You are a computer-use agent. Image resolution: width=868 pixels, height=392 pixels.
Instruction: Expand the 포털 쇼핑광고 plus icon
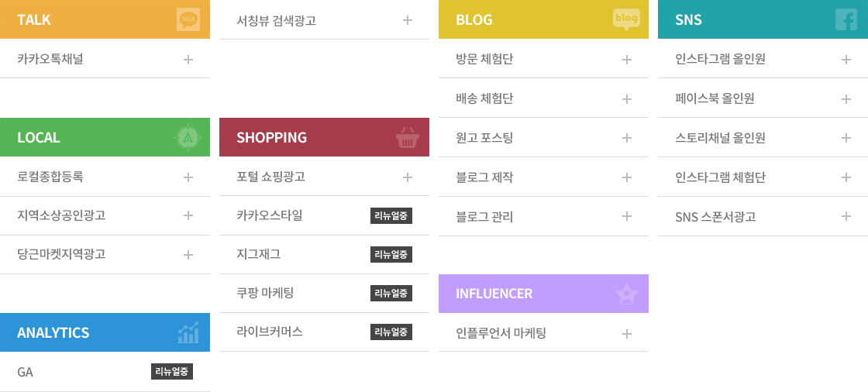coord(408,177)
